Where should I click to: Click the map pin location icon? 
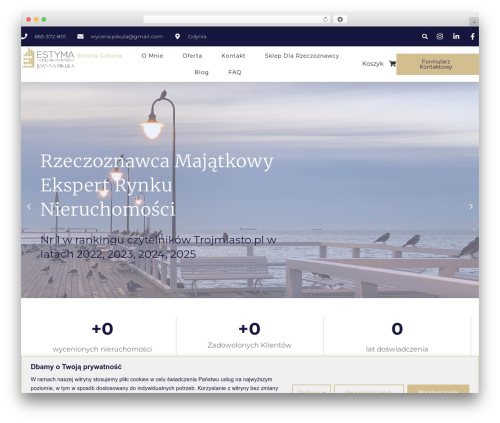click(x=177, y=36)
